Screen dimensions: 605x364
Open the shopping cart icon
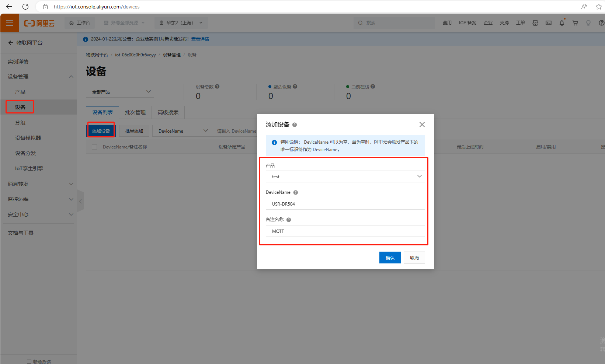[x=575, y=23]
